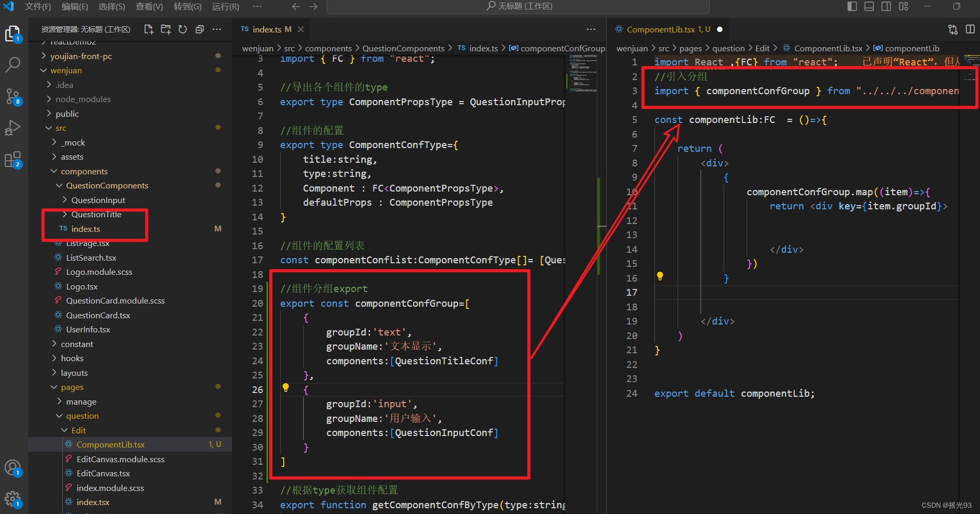The width and height of the screenshot is (980, 514).
Task: Collapse the src folder
Action: click(x=130, y=128)
